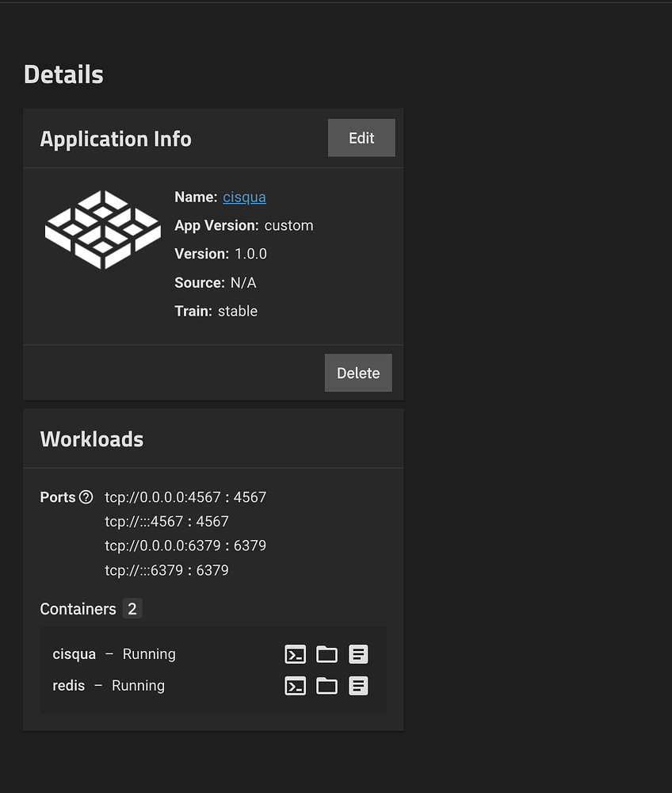This screenshot has height=793, width=672.
Task: Click the Containers count badge
Action: (x=132, y=609)
